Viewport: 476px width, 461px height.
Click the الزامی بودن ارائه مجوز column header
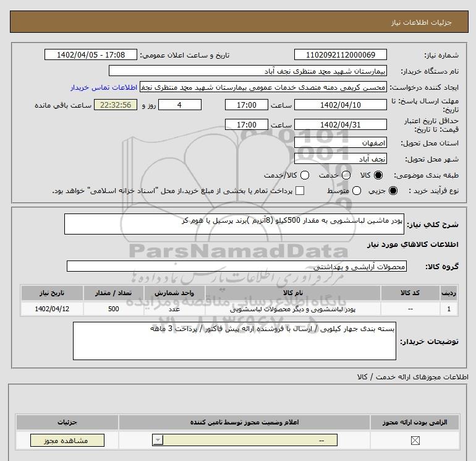[414, 423]
